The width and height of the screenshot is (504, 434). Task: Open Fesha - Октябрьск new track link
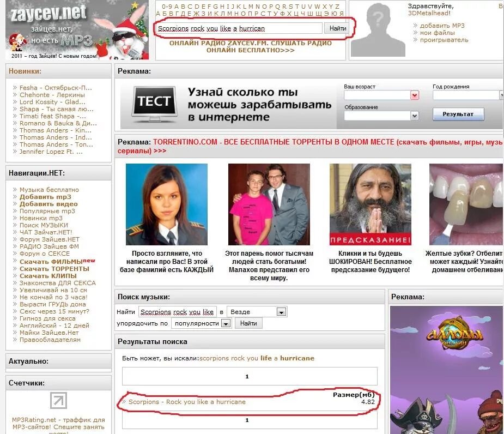point(56,87)
